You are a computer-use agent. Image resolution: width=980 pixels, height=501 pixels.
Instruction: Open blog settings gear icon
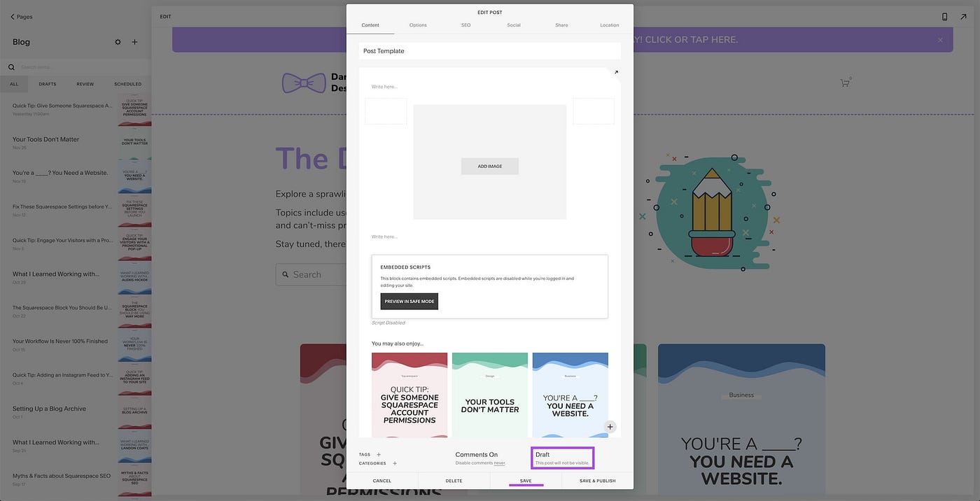118,42
